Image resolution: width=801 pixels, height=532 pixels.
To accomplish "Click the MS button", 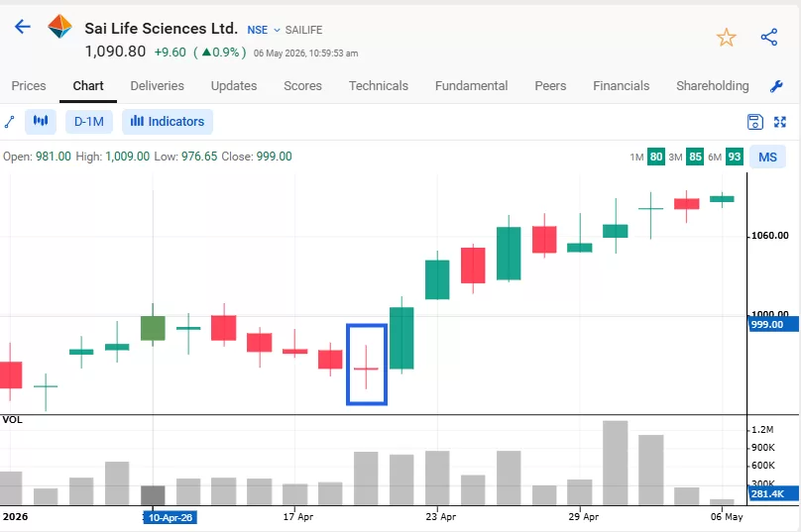I will 767,158.
